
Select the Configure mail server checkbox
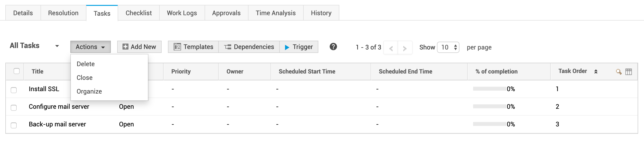tap(14, 108)
